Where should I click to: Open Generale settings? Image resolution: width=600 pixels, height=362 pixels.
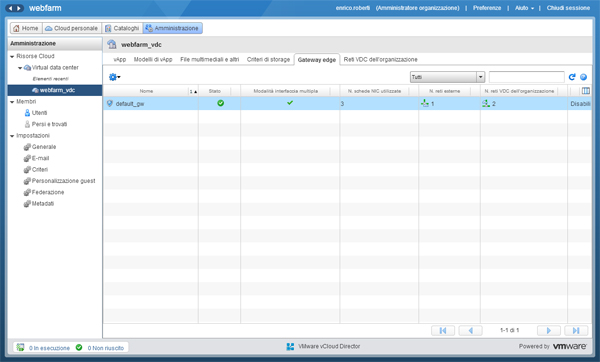(x=44, y=147)
